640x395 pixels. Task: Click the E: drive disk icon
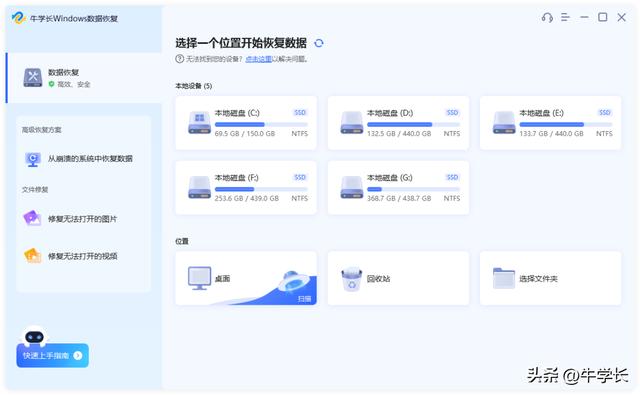(504, 122)
